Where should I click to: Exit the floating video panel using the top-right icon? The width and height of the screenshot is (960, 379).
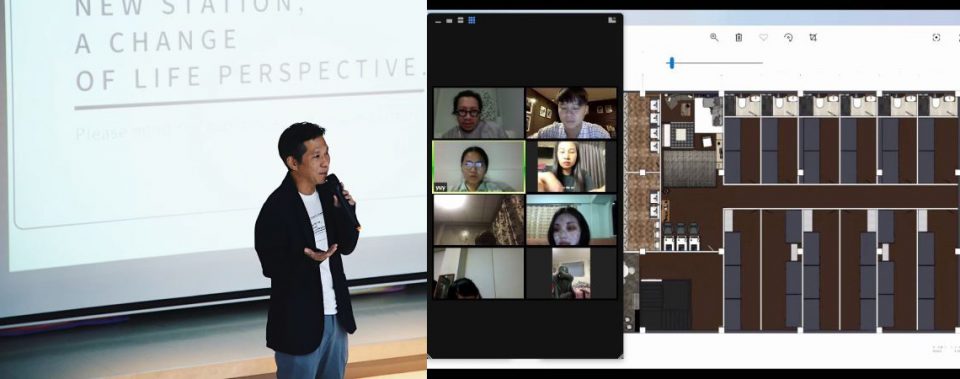click(x=612, y=20)
